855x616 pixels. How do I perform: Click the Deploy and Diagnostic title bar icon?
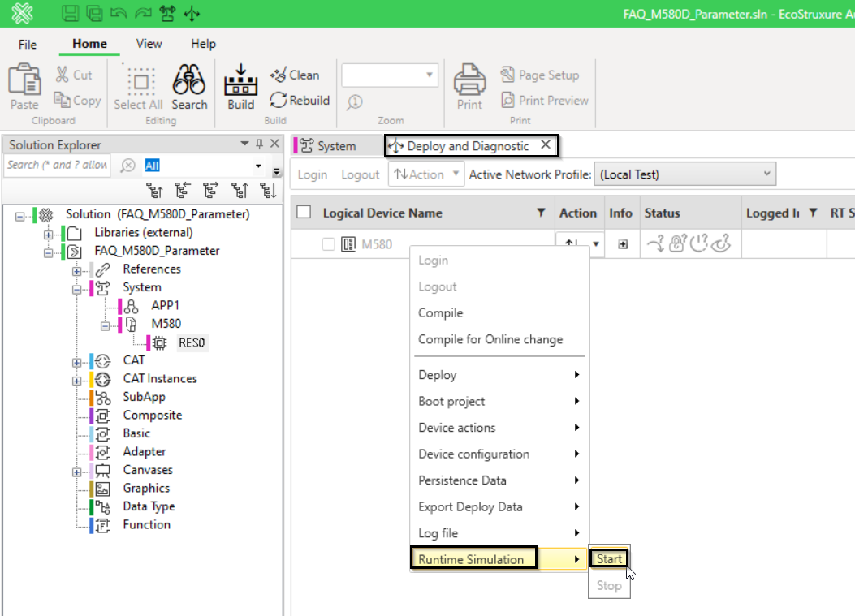[x=192, y=13]
